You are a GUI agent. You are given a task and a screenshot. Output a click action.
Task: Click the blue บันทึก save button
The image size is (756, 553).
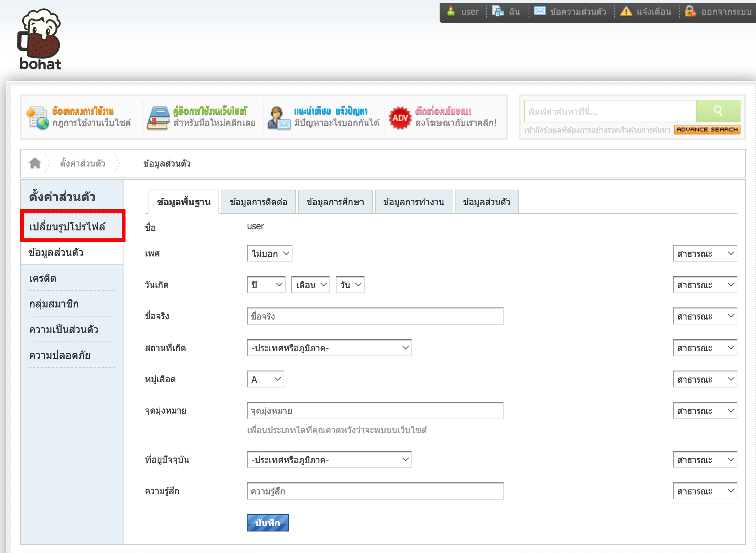coord(268,523)
